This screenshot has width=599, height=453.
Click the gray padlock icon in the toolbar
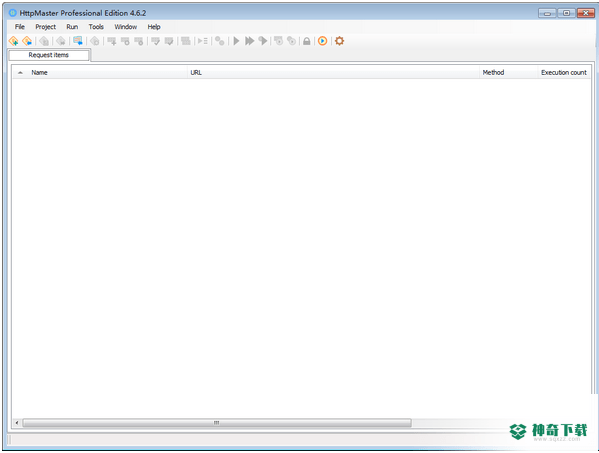pos(306,41)
